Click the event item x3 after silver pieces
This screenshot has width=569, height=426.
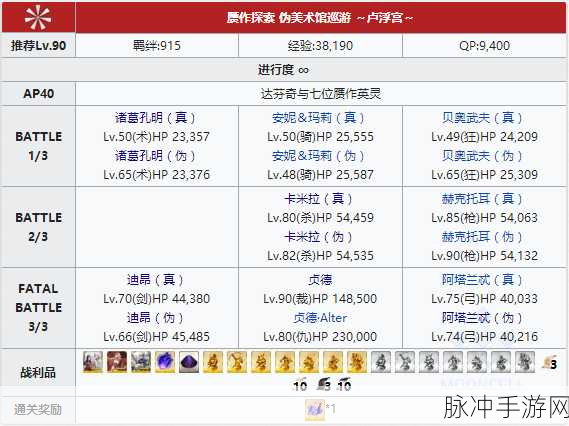pos(549,362)
